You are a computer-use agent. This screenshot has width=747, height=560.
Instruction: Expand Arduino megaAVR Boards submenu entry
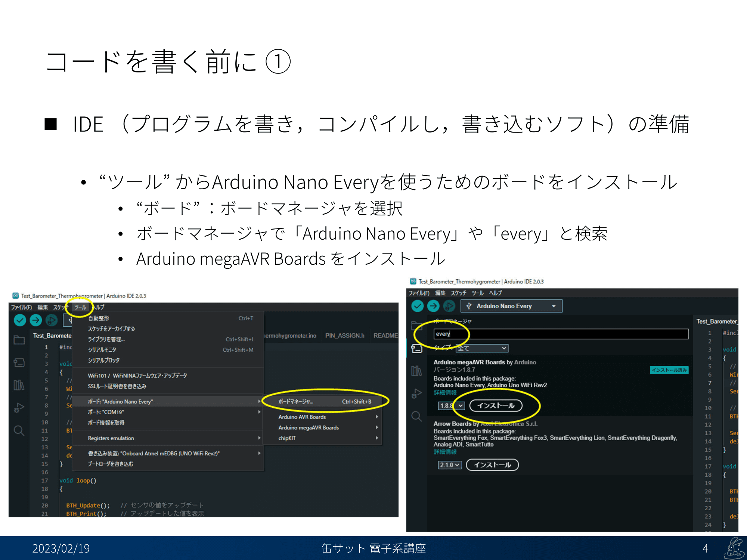[322, 428]
